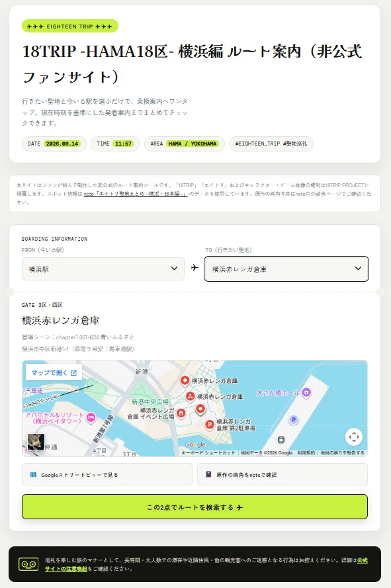Click the AREA HAMA / YOKOHAMA chip
Screen dimensions: 391x588
pos(184,144)
